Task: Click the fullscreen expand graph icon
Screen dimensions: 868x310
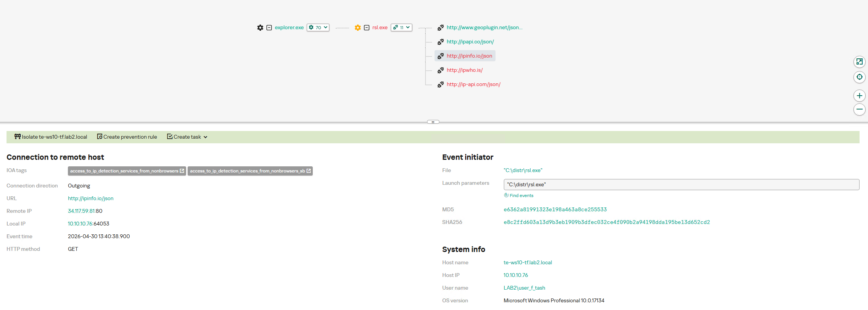Action: click(x=860, y=61)
